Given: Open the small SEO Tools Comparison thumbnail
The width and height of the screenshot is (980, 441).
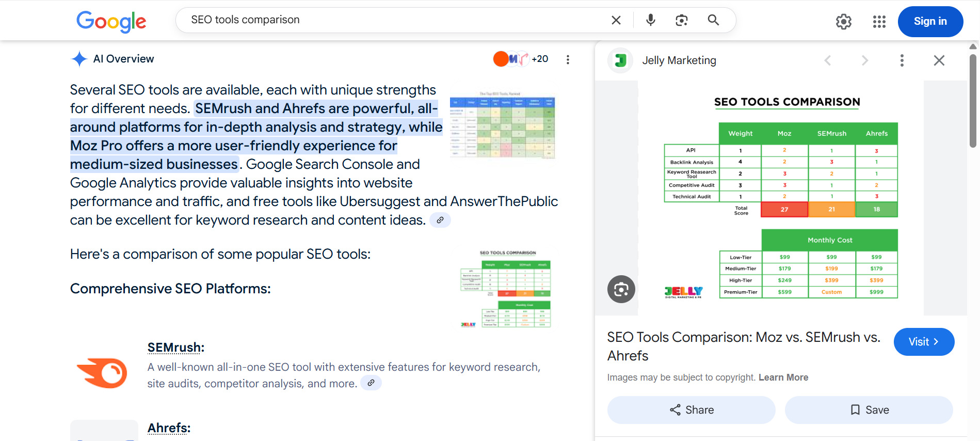Looking at the screenshot, I should click(x=505, y=289).
